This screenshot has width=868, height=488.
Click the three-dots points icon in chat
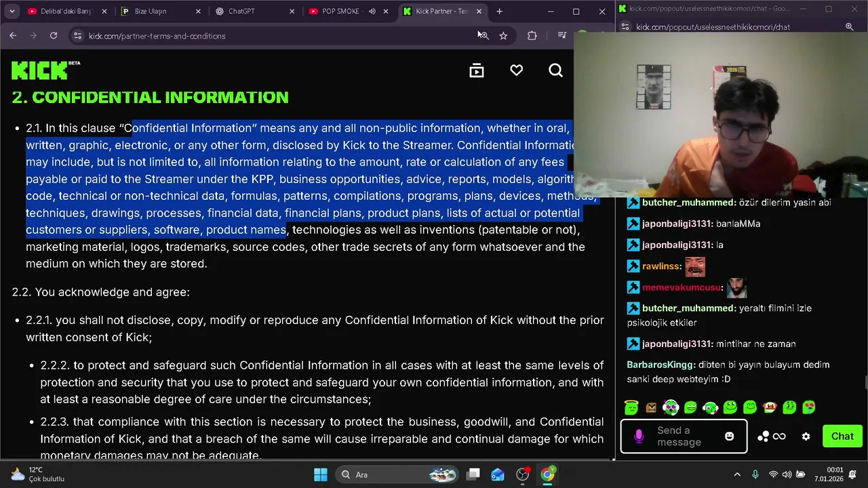pos(763,436)
